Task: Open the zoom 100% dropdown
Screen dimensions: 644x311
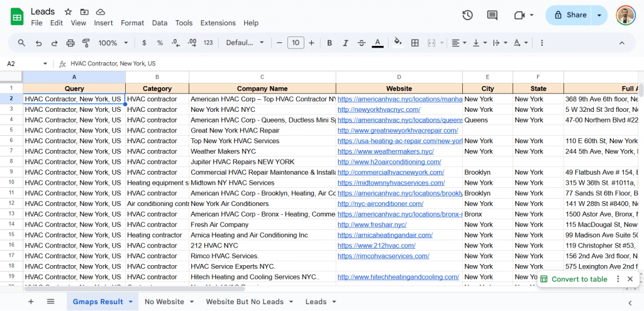Action: tap(113, 43)
